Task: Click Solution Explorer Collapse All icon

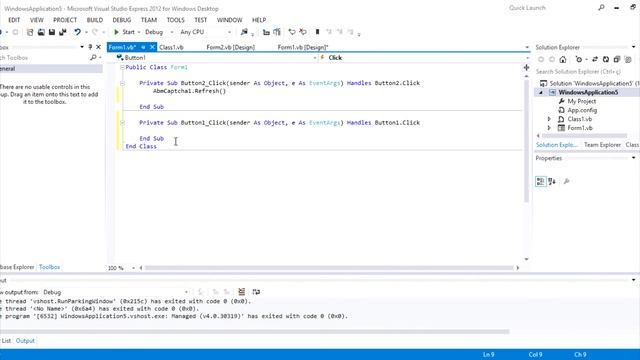Action: point(617,60)
